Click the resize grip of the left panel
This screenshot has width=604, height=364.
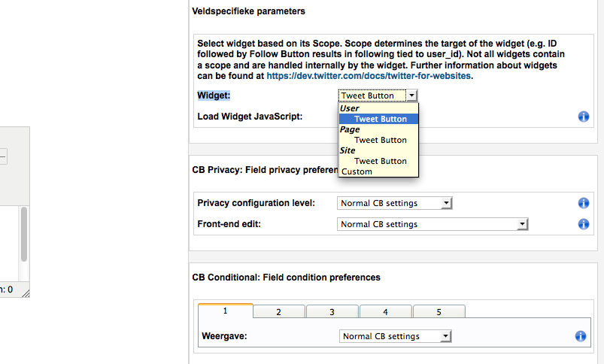pos(26,293)
